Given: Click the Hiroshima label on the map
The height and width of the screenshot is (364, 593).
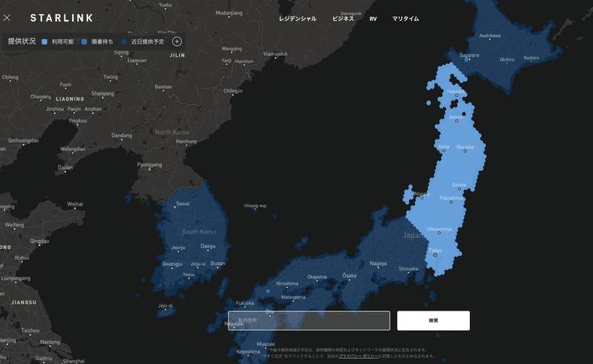Looking at the screenshot, I should (x=287, y=283).
